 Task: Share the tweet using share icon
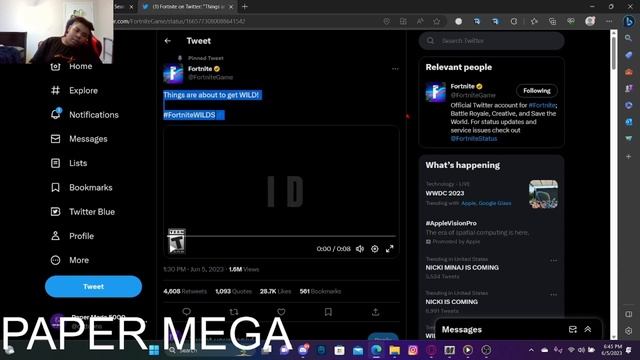(376, 312)
